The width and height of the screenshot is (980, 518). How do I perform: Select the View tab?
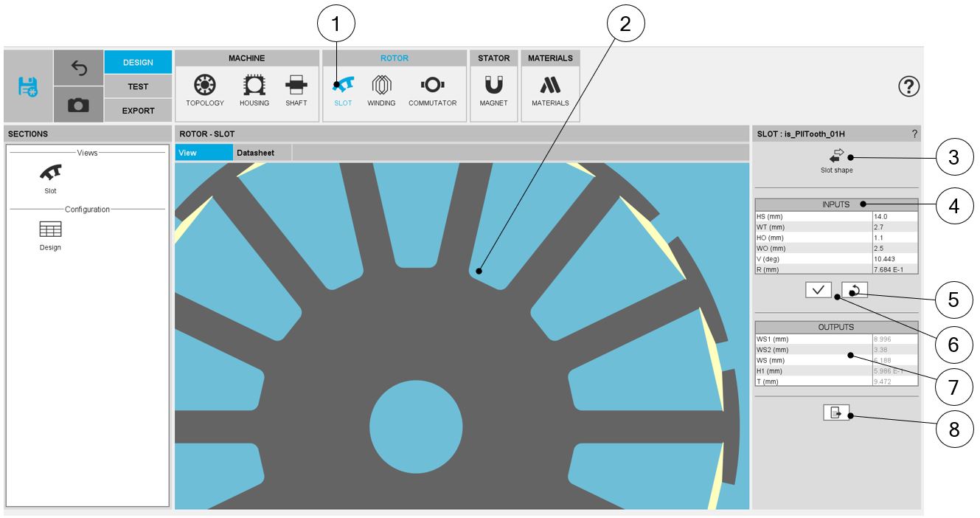204,153
